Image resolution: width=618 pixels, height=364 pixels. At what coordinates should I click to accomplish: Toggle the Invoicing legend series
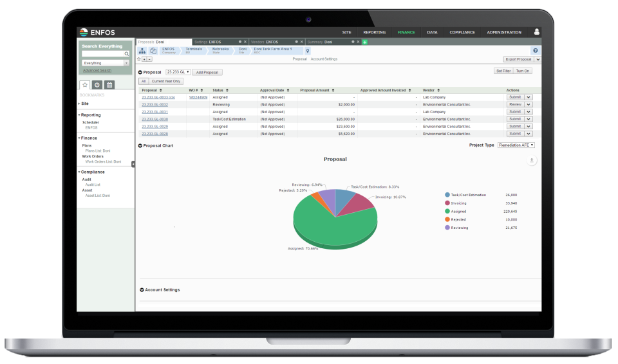pyautogui.click(x=456, y=203)
